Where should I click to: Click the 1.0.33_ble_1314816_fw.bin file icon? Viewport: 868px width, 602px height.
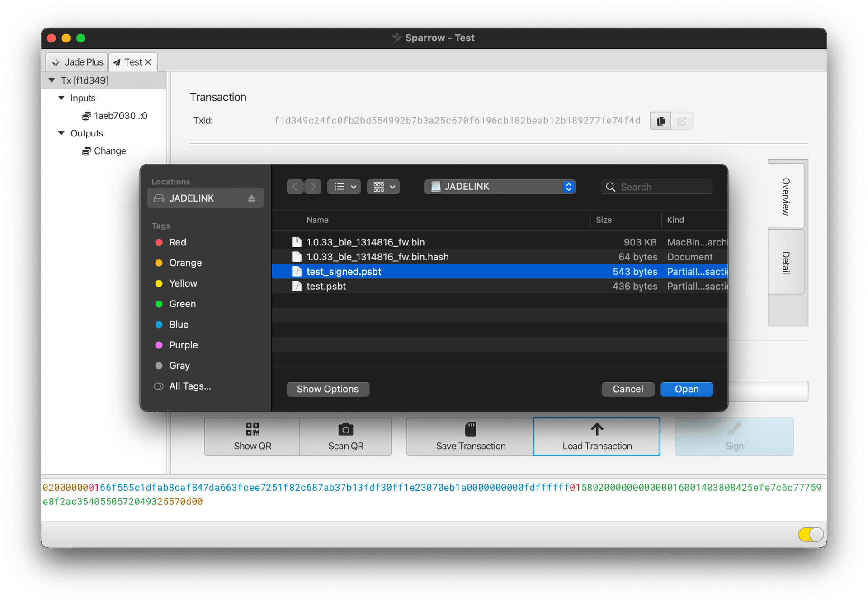click(x=297, y=242)
